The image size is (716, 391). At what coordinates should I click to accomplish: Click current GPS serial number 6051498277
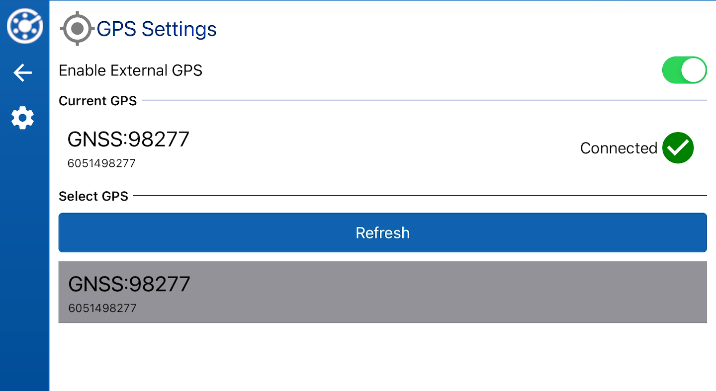click(x=101, y=164)
